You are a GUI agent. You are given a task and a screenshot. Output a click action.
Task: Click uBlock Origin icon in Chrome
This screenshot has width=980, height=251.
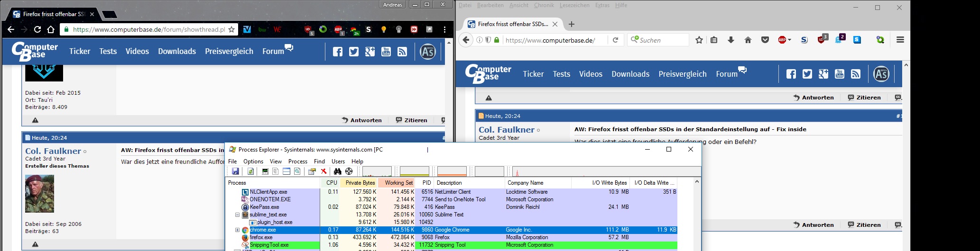[308, 30]
